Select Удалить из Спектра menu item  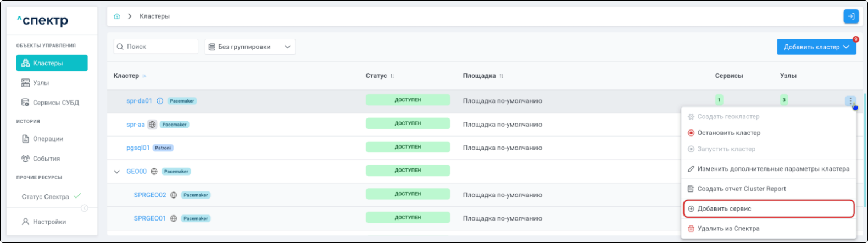coord(728,229)
